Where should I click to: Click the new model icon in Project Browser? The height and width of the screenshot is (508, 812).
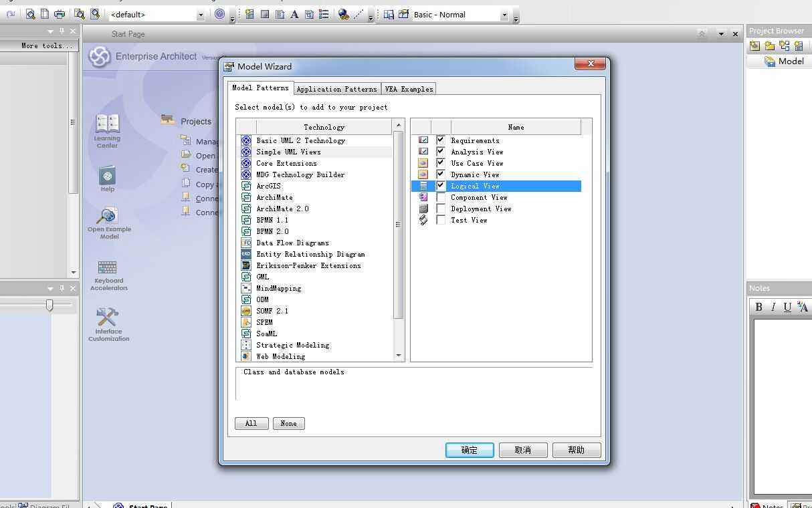755,45
